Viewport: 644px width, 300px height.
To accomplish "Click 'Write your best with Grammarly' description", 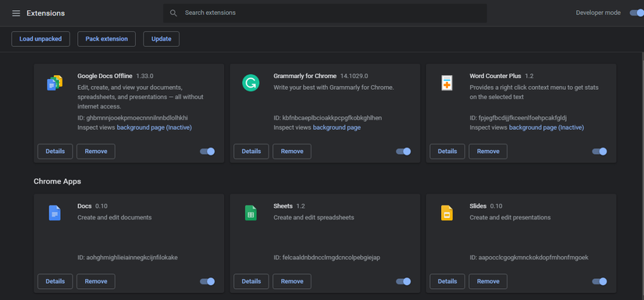I will 333,87.
